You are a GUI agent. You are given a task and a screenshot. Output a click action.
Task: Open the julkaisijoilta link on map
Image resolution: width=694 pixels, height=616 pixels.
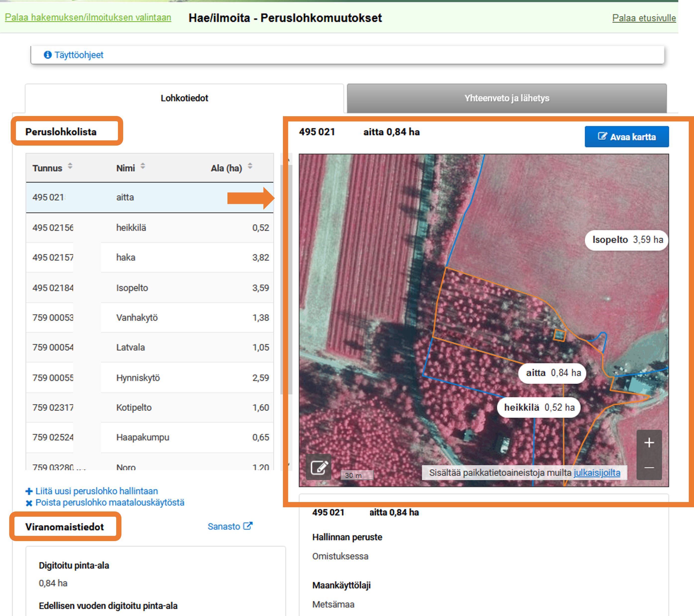click(596, 473)
